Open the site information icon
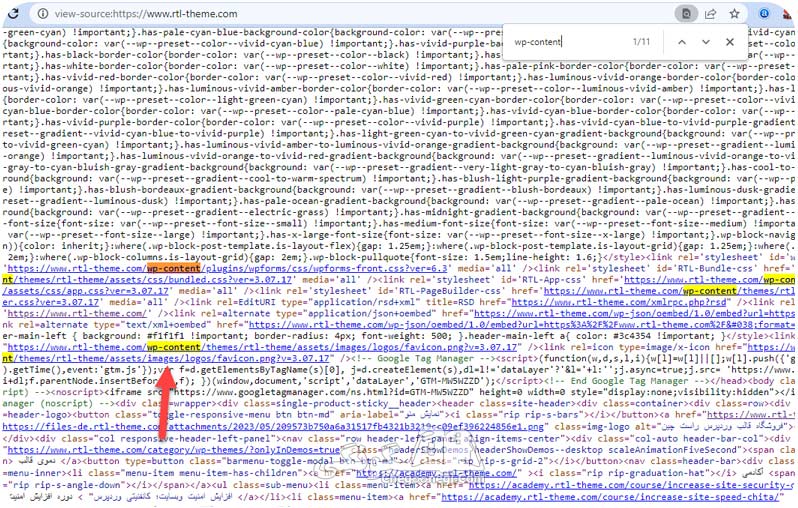The image size is (798, 508). click(x=43, y=14)
